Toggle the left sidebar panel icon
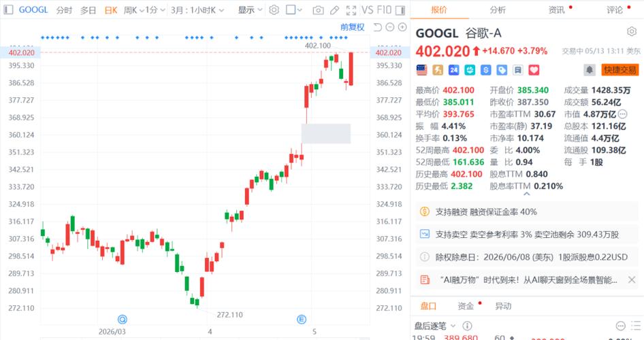Screen dimensions: 644x340 point(9,10)
